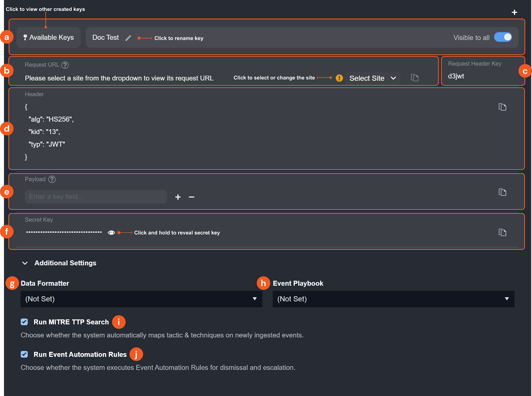Copy the Request URL using the copy icon
The height and width of the screenshot is (396, 532).
pos(415,78)
